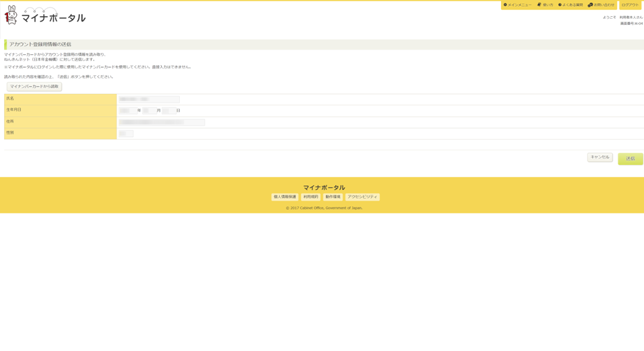Open 動作環境 footer link
The image size is (644, 351).
(333, 197)
